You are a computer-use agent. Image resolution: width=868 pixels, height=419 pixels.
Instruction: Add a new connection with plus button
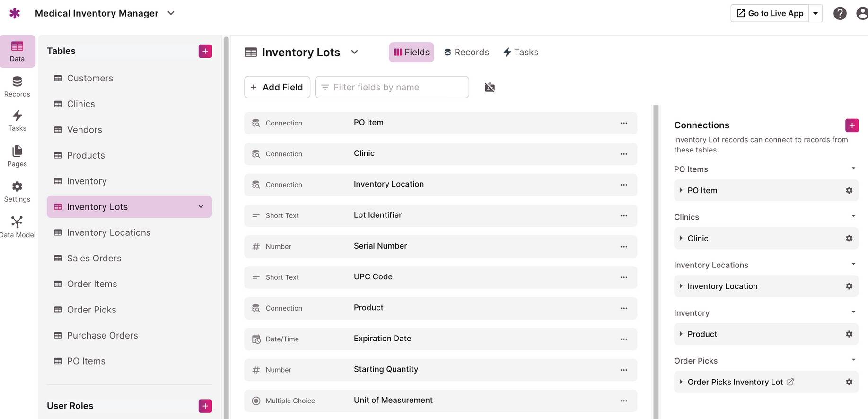pyautogui.click(x=852, y=125)
